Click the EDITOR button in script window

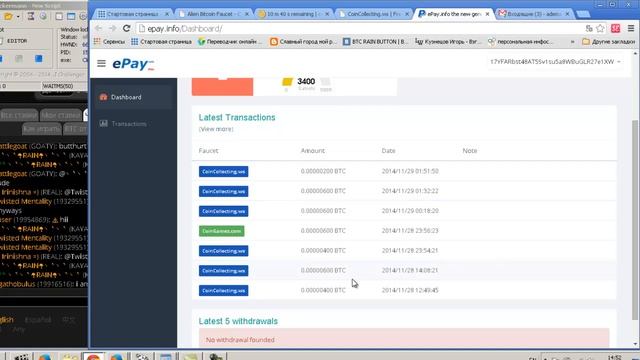[17, 41]
